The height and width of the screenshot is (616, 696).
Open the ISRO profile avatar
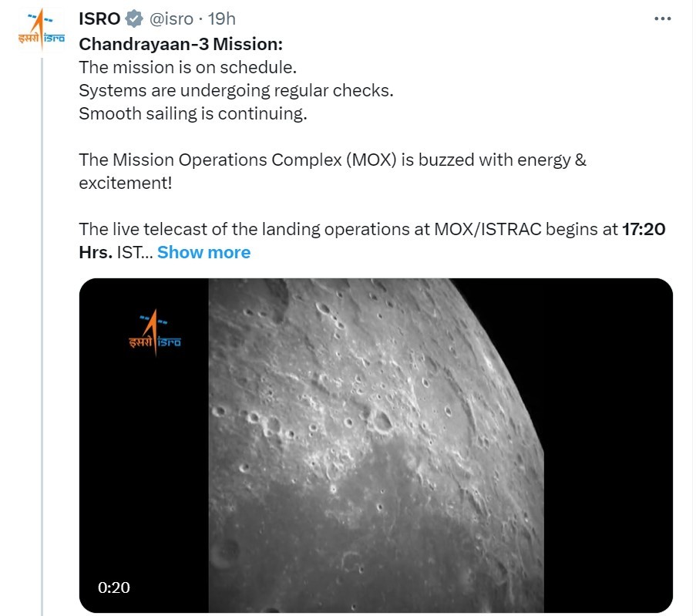pyautogui.click(x=42, y=30)
